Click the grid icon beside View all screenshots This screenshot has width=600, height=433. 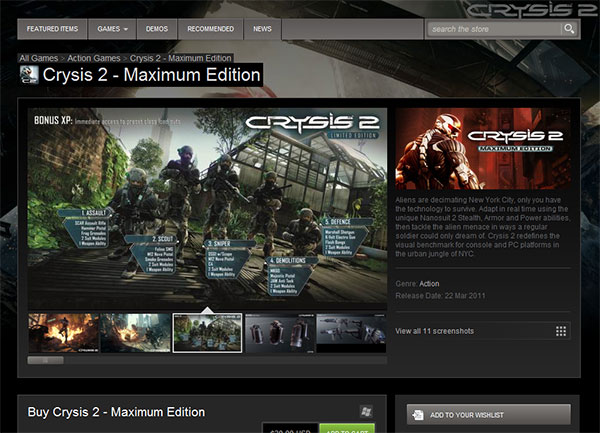point(561,331)
